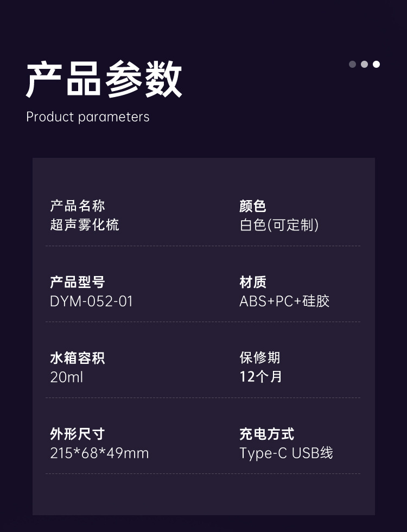The height and width of the screenshot is (532, 407).
Task: Click the ABS+PC+硅胶 material value
Action: tap(284, 301)
